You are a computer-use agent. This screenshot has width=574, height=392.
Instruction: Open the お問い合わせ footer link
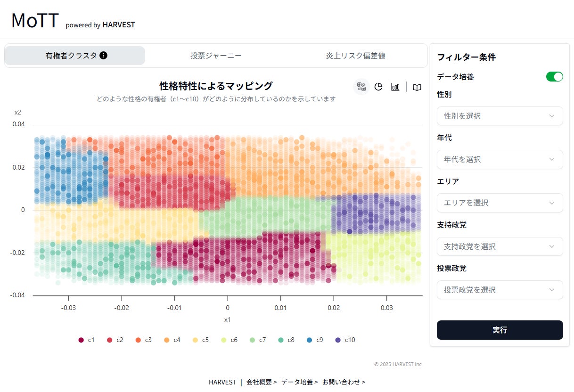click(x=344, y=382)
